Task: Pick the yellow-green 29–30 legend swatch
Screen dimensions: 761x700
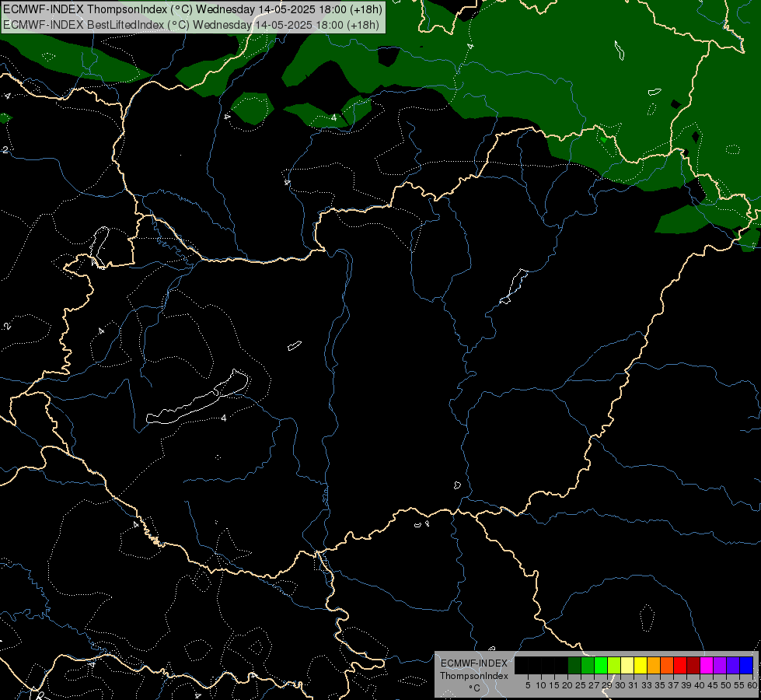Action: [x=614, y=665]
